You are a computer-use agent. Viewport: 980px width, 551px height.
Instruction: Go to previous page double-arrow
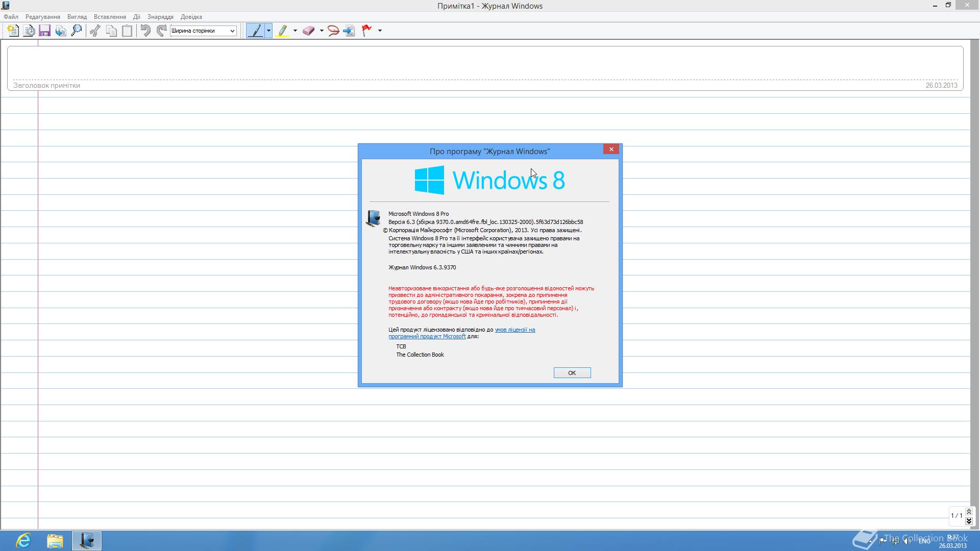(969, 512)
